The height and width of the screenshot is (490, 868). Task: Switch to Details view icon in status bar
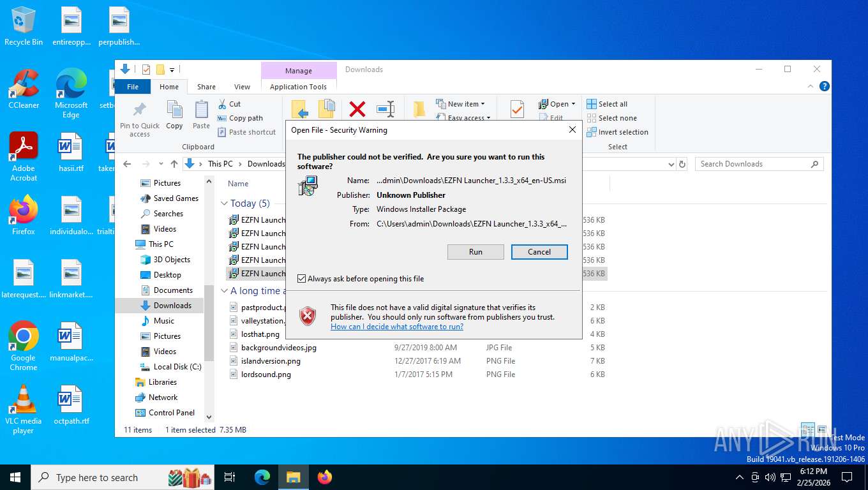click(808, 429)
